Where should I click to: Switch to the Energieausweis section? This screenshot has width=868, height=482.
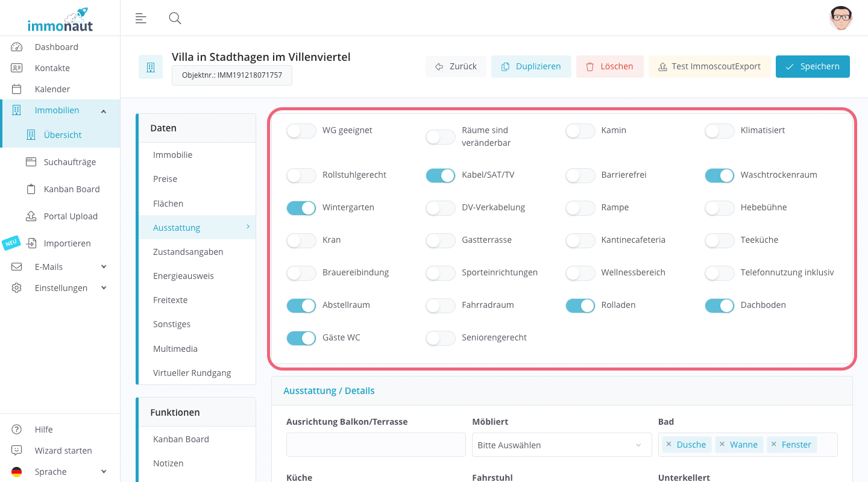pos(183,276)
